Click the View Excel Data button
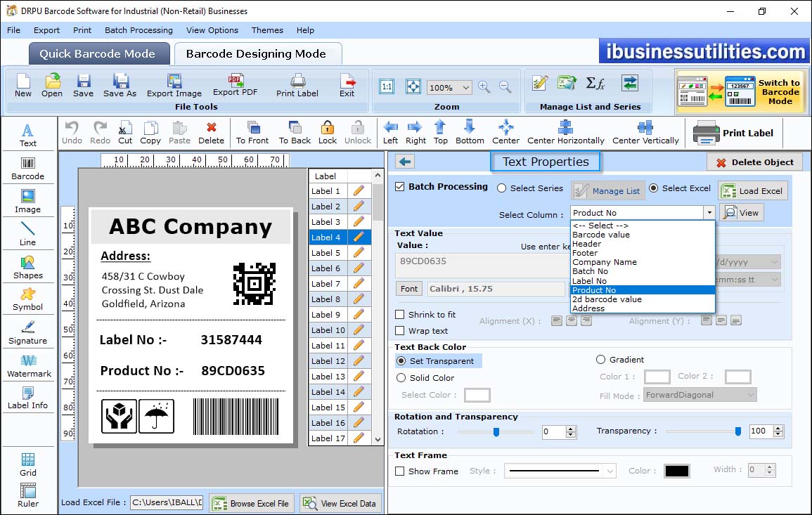Screen dimensions: 812x515 (340, 503)
